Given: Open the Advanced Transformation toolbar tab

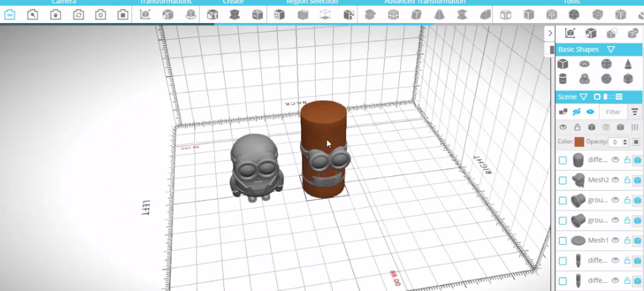Looking at the screenshot, I should pos(425,2).
